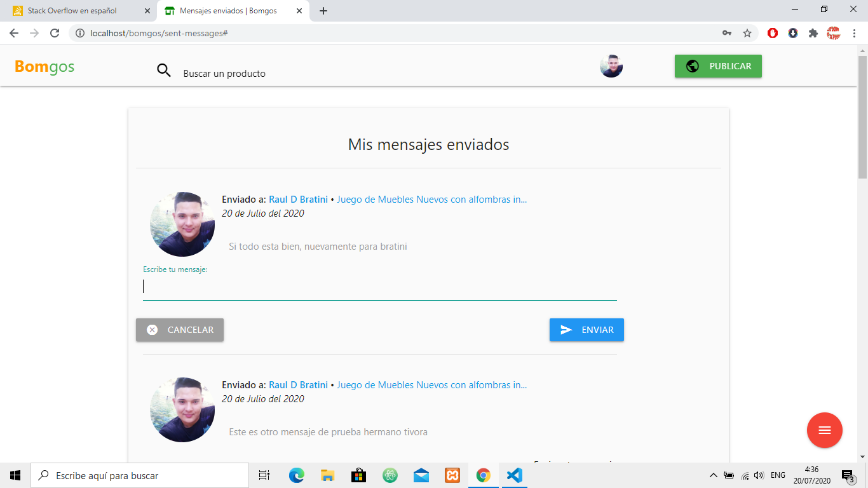The image size is (868, 488).
Task: Open the notification center icon
Action: [848, 476]
